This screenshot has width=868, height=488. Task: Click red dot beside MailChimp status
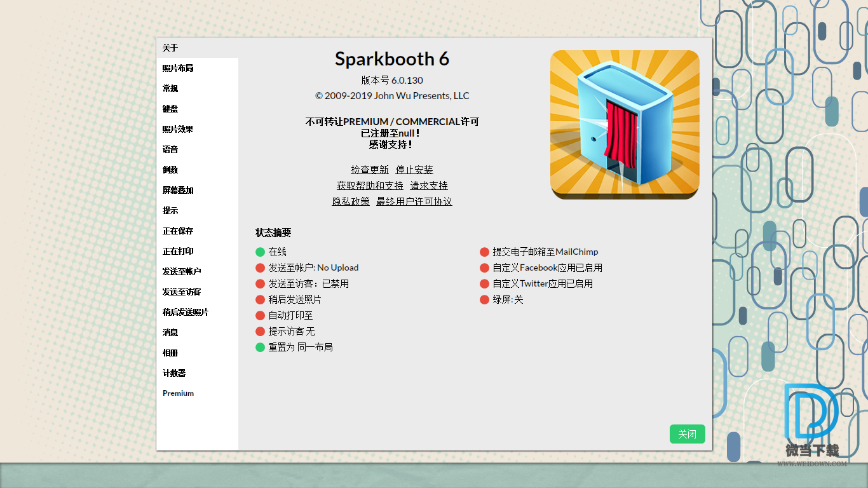[484, 252]
